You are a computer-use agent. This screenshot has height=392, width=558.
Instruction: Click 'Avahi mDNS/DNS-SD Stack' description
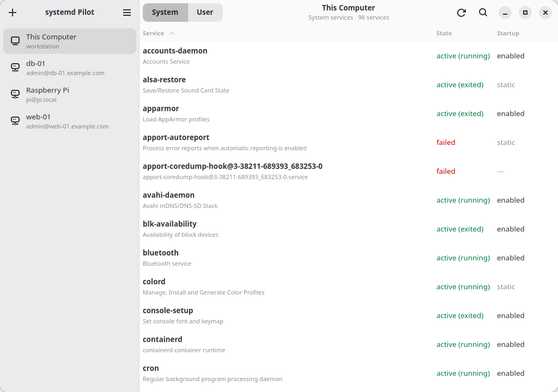tap(180, 206)
